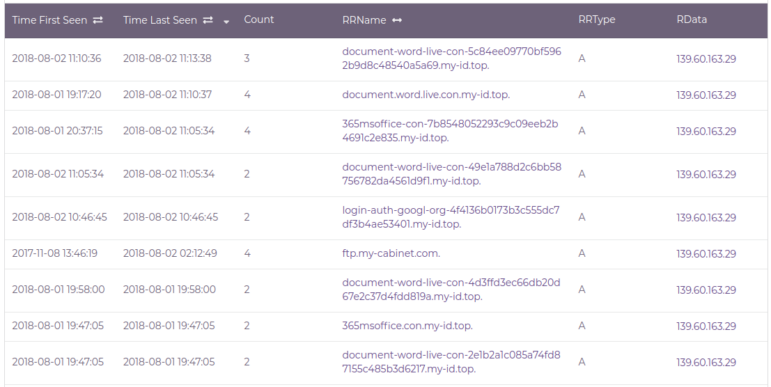Open document-word-live-con-49e1a788d2c6bb58 domain link

click(451, 174)
